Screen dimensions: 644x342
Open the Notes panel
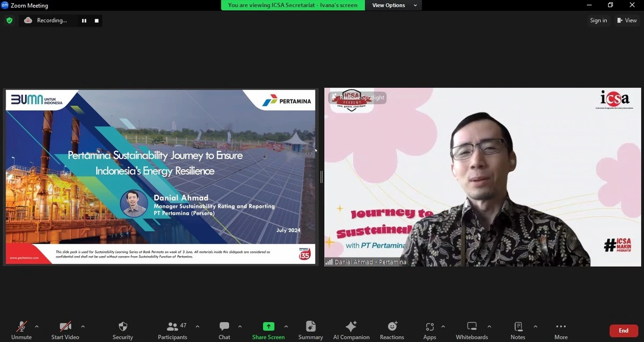pyautogui.click(x=517, y=329)
